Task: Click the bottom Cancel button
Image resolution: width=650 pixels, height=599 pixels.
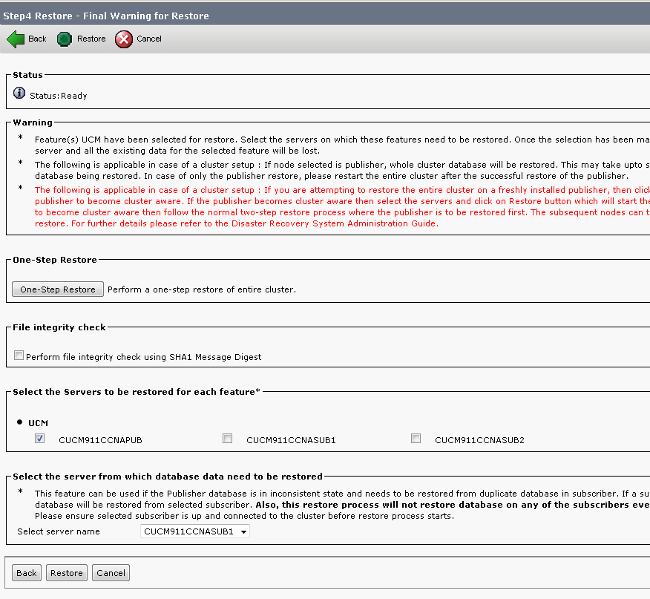Action: (111, 573)
